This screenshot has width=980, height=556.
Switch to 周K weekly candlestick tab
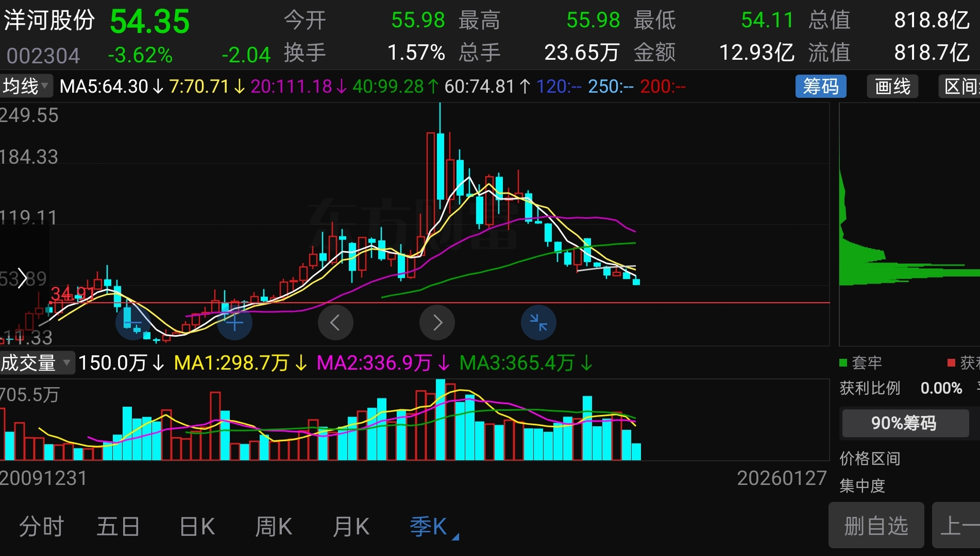point(274,527)
